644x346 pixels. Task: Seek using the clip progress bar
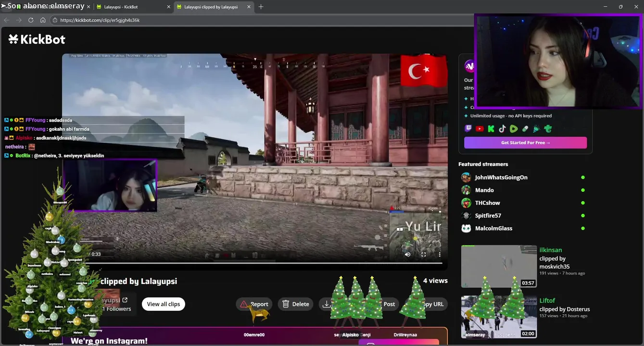[x=255, y=263]
